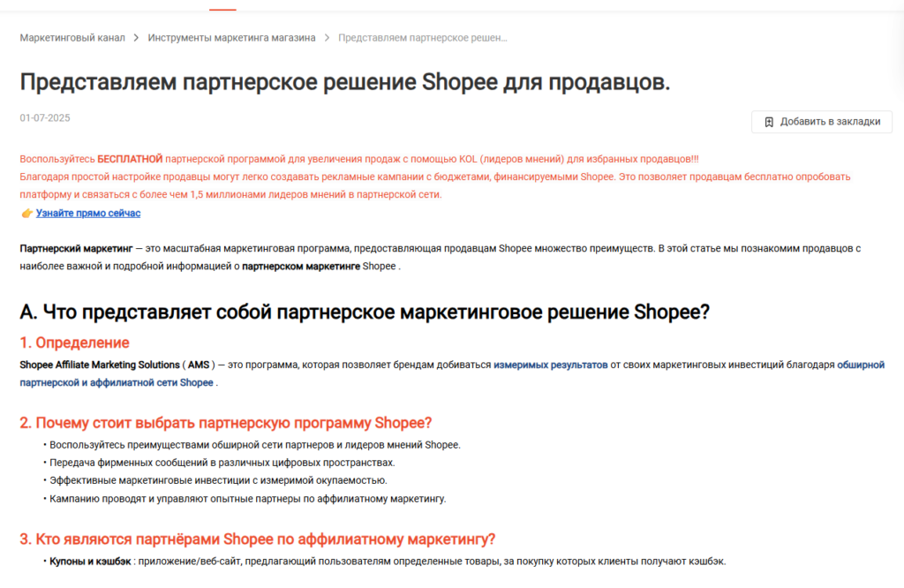
Task: Open the Инструменты маркетинга магазина breadcrumb
Action: click(231, 38)
